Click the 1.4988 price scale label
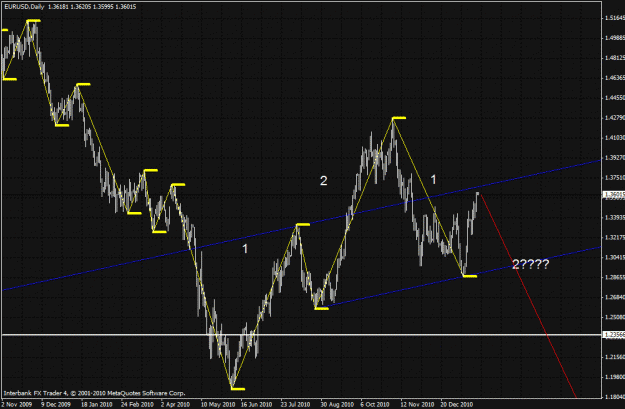The image size is (625, 409). [x=615, y=38]
